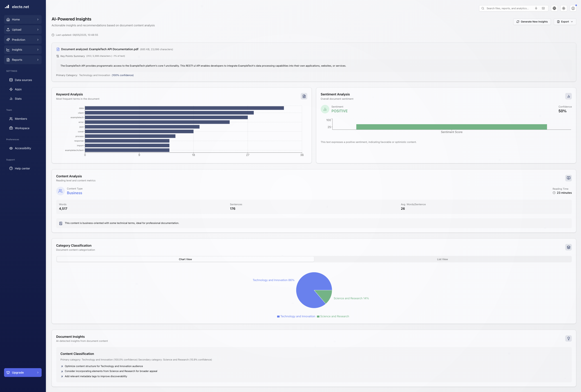Screen dimensions: 581x392
Task: Toggle light/dark theme with sun icon
Action: 563,8
